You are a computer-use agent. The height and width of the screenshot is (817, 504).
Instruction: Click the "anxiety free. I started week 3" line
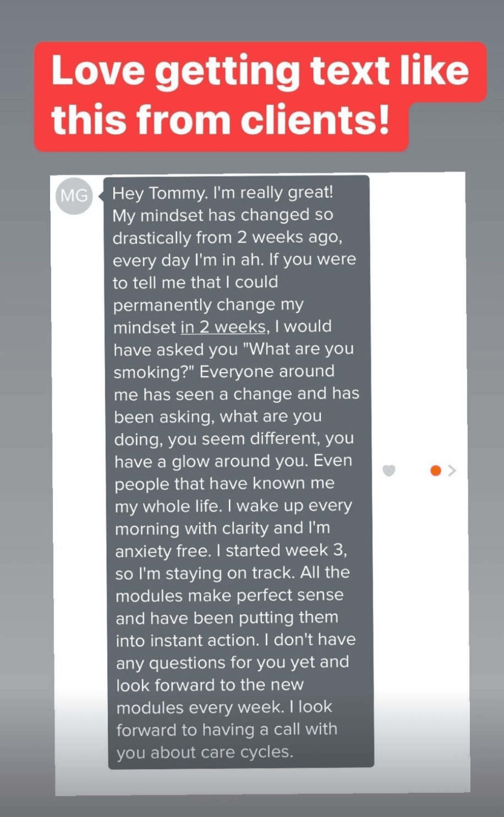click(231, 551)
